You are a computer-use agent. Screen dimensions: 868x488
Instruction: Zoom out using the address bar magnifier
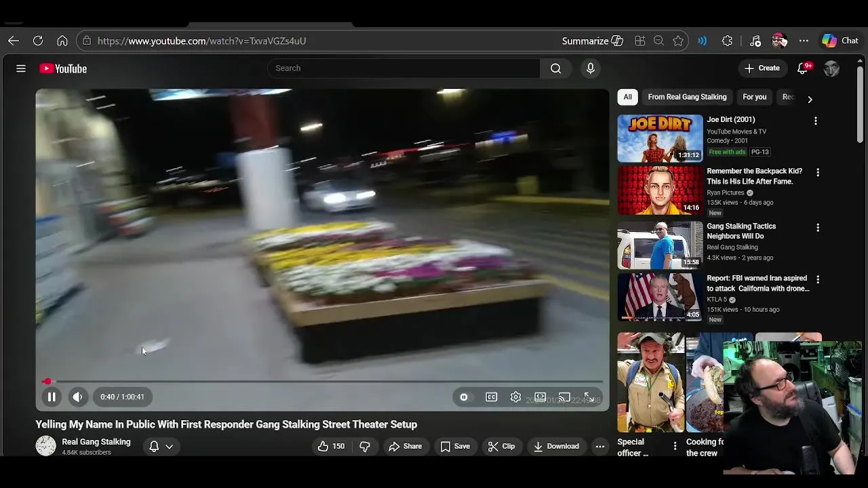coord(658,41)
